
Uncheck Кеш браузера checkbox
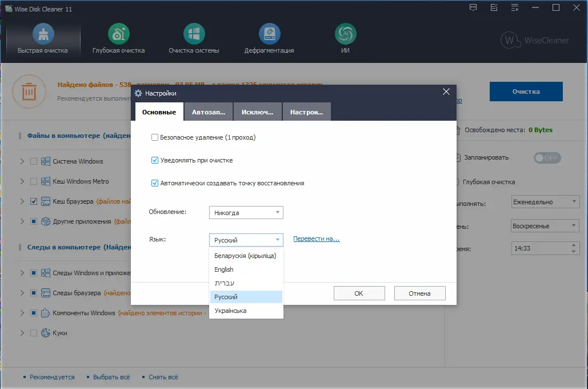[34, 201]
